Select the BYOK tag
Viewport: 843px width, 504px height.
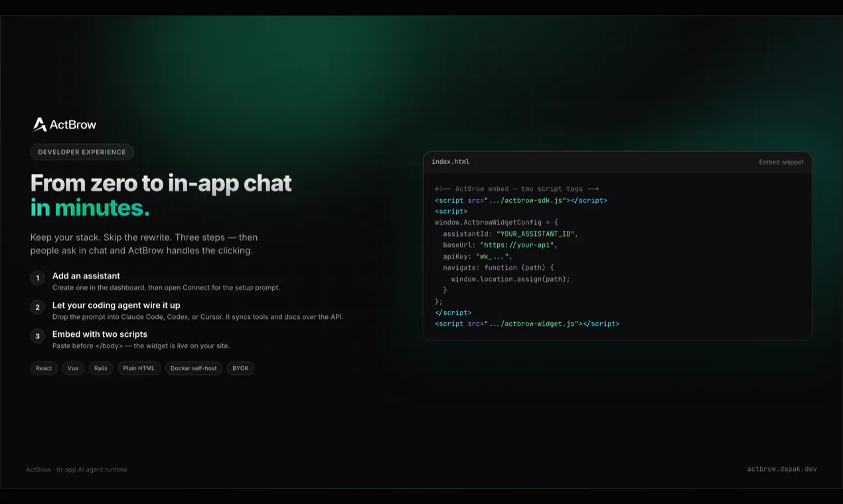click(240, 368)
